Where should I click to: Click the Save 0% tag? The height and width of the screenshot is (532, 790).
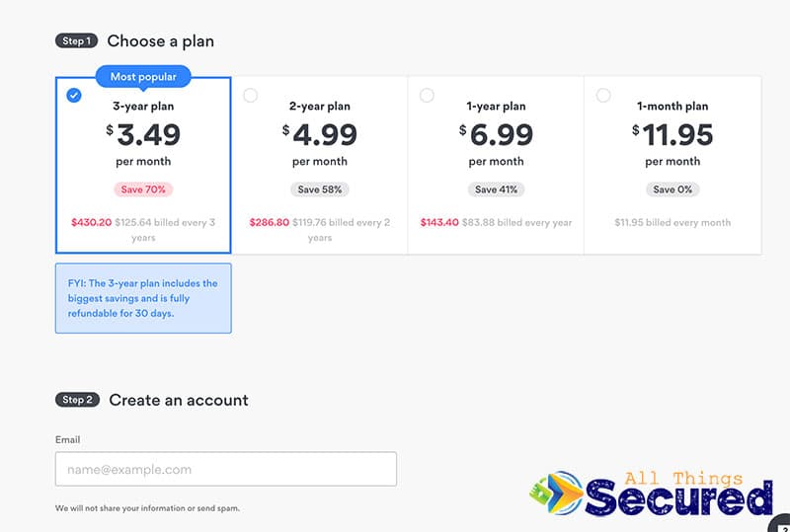(672, 190)
